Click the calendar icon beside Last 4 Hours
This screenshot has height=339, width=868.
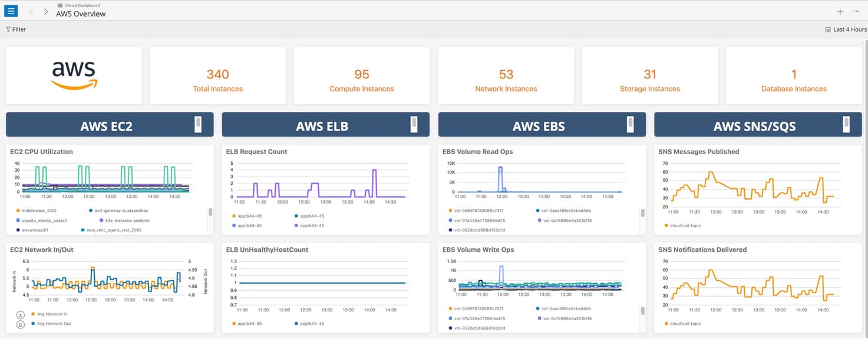tap(828, 29)
